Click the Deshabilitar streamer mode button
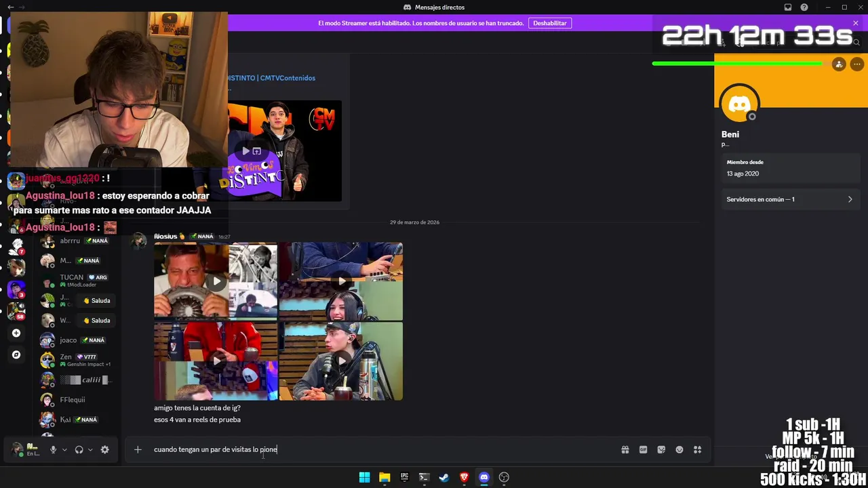 [x=549, y=23]
